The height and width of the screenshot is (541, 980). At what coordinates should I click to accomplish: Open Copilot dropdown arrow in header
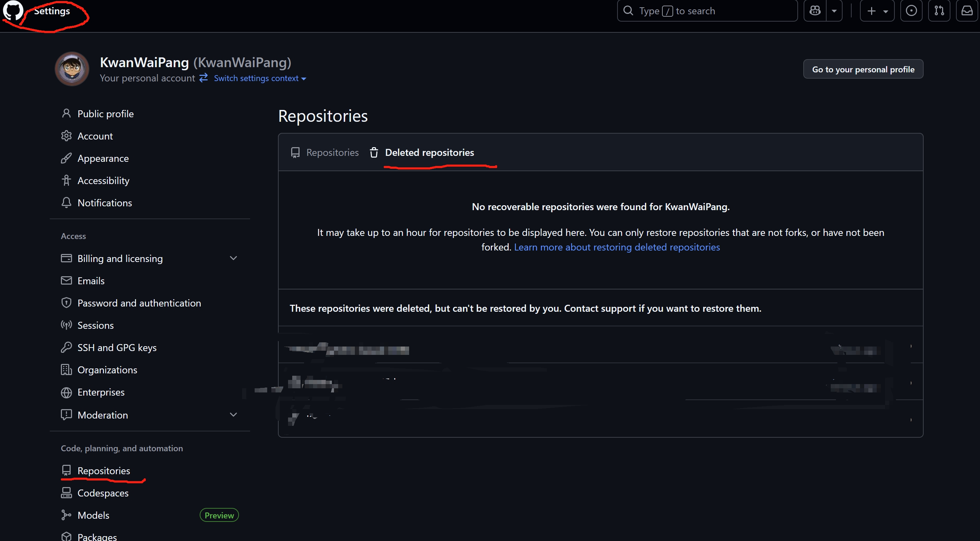click(x=834, y=11)
